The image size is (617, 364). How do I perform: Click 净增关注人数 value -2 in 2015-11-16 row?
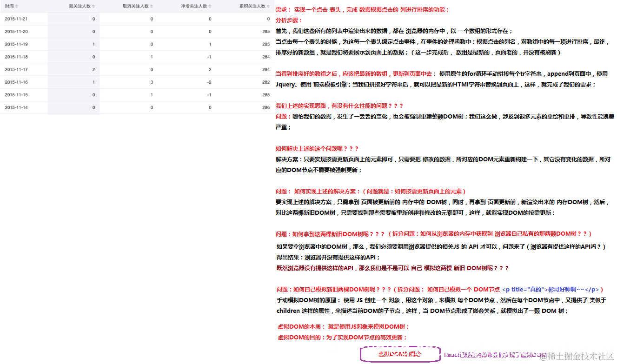point(209,82)
